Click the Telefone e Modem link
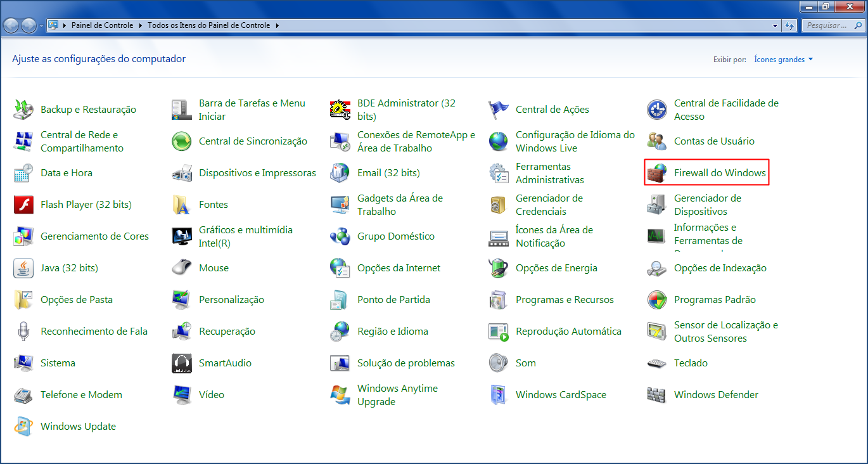Screen dimensions: 868x464 tap(81, 395)
